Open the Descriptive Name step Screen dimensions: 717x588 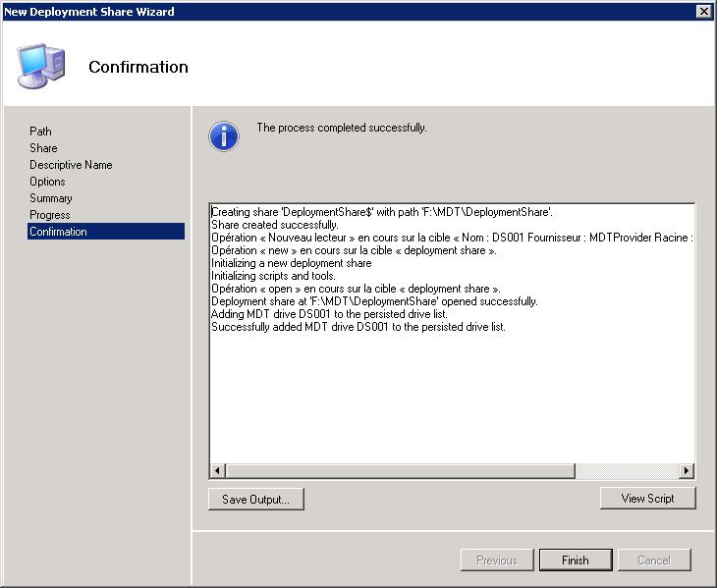coord(71,165)
